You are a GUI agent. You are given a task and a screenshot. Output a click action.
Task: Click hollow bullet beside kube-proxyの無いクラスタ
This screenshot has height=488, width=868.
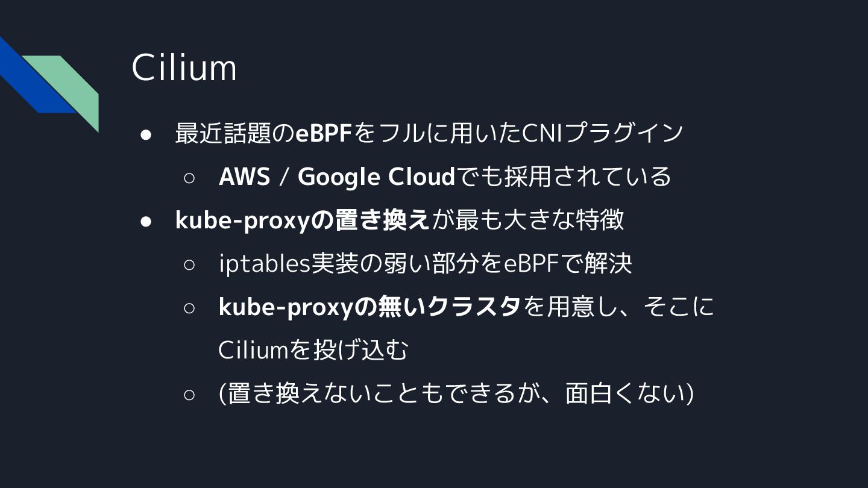tap(189, 308)
